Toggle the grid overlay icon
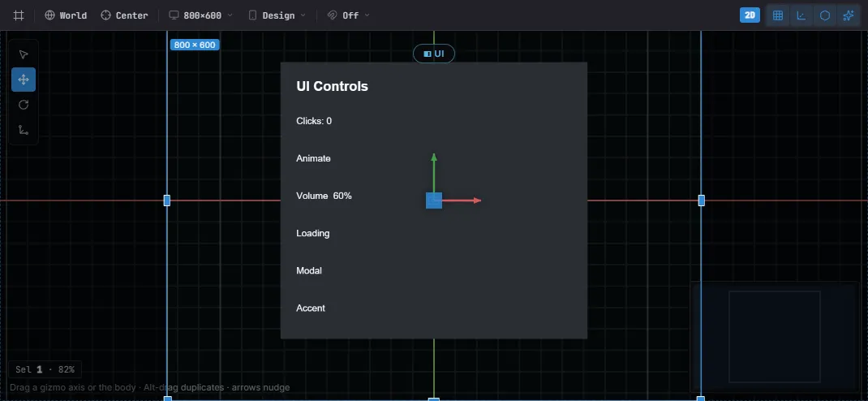The image size is (868, 401). tap(778, 15)
